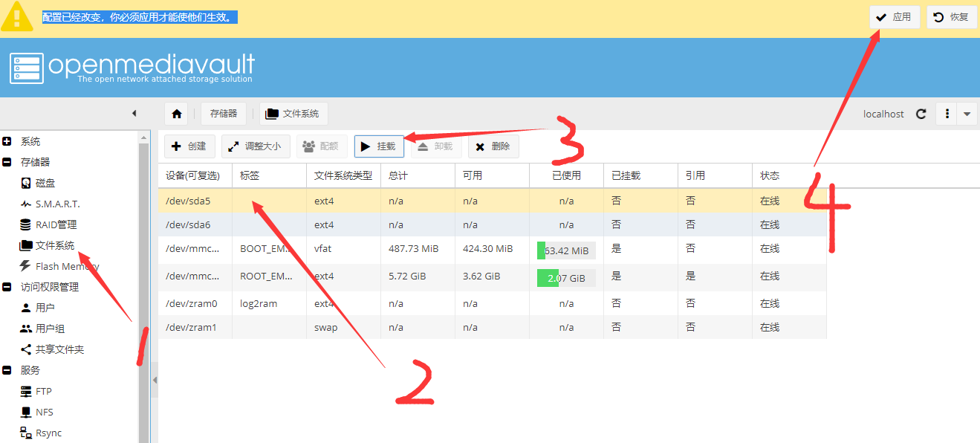The width and height of the screenshot is (980, 443).
Task: Click the 调整大小 resize button
Action: 256,146
